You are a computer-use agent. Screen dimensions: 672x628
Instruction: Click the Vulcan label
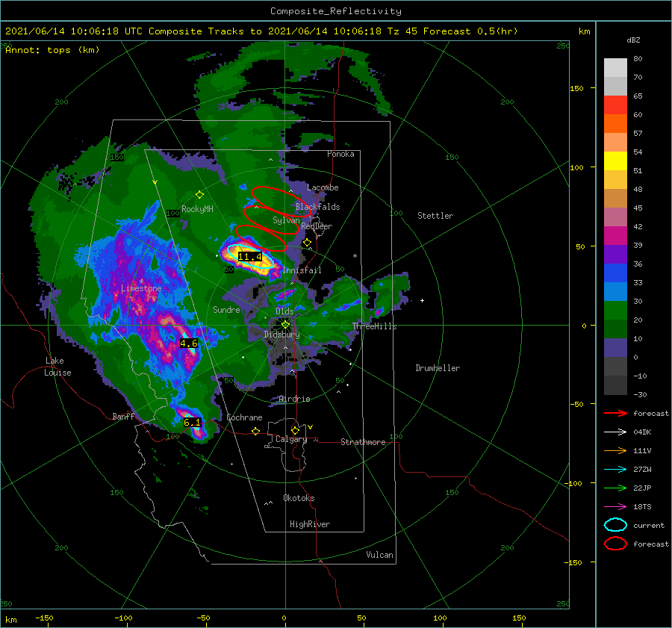379,555
